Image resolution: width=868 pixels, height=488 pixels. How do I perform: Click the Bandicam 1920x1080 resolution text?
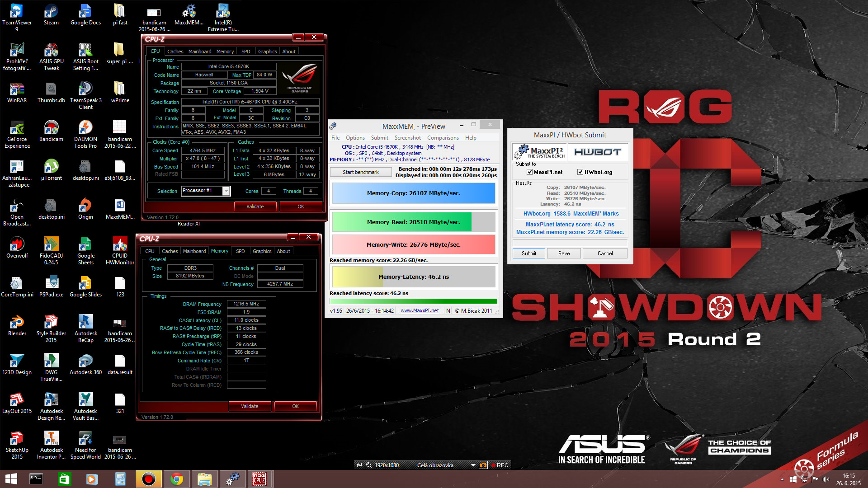click(387, 465)
